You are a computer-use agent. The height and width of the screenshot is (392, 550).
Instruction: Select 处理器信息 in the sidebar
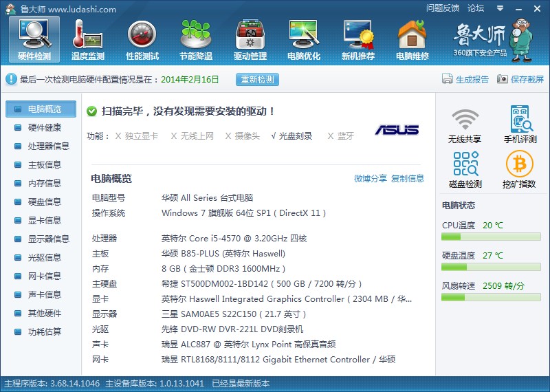click(x=48, y=146)
